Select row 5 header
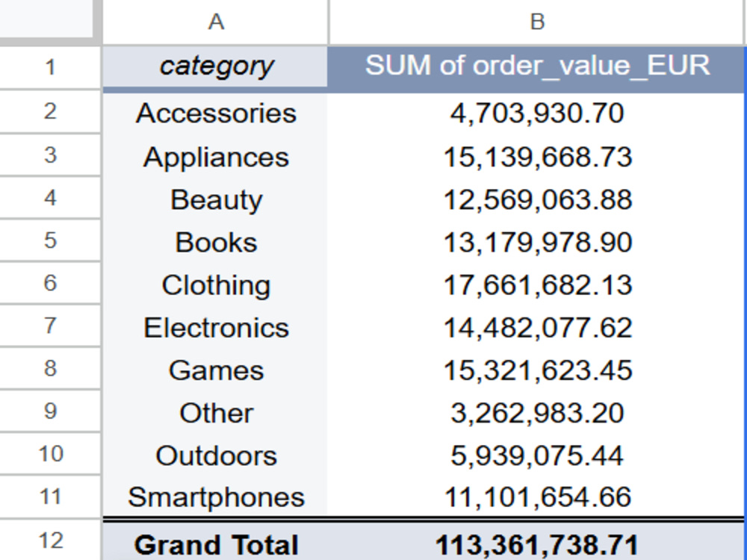747x560 pixels. point(50,240)
